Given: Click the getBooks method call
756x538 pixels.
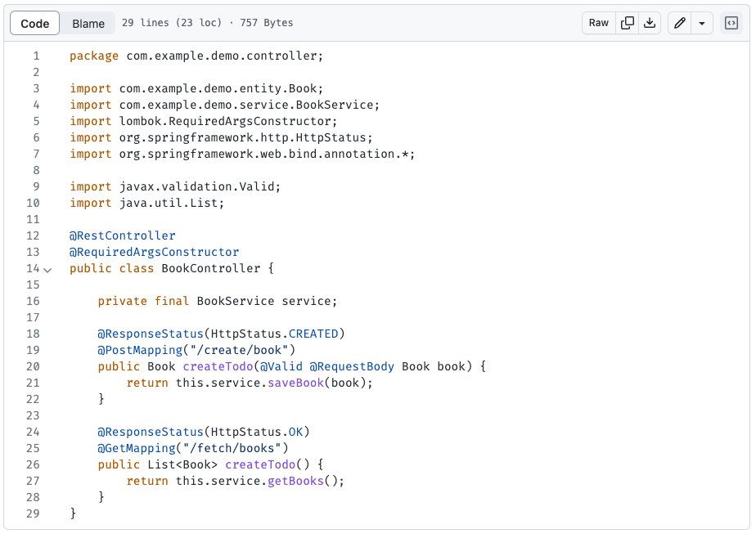Looking at the screenshot, I should pyautogui.click(x=296, y=481).
